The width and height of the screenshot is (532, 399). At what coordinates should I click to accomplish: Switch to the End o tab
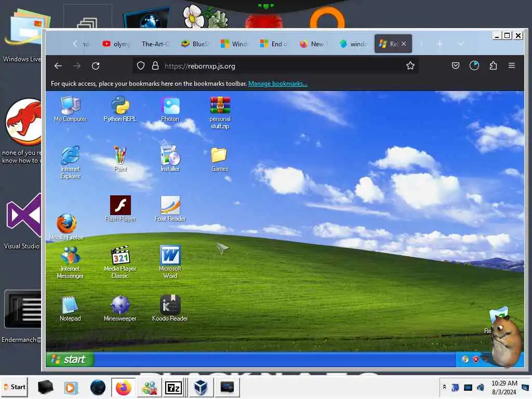click(x=274, y=44)
